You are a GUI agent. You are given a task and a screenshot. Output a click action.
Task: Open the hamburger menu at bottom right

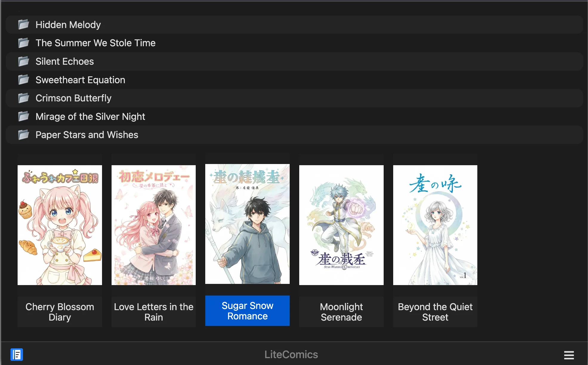click(569, 355)
